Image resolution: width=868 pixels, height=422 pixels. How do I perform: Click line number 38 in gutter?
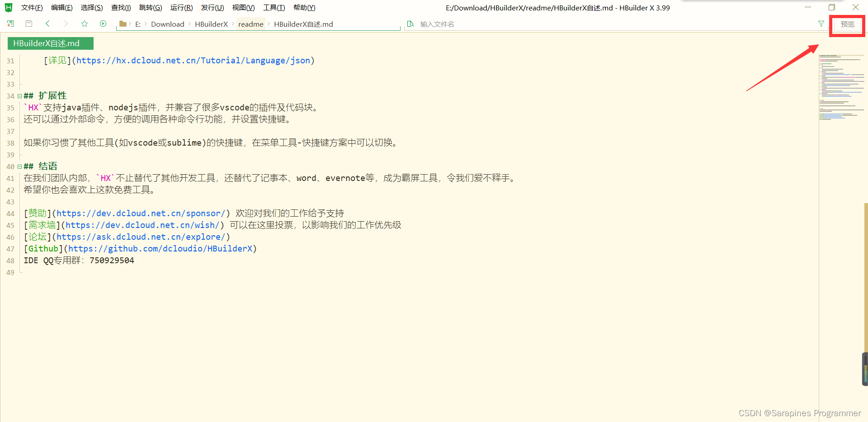point(10,143)
